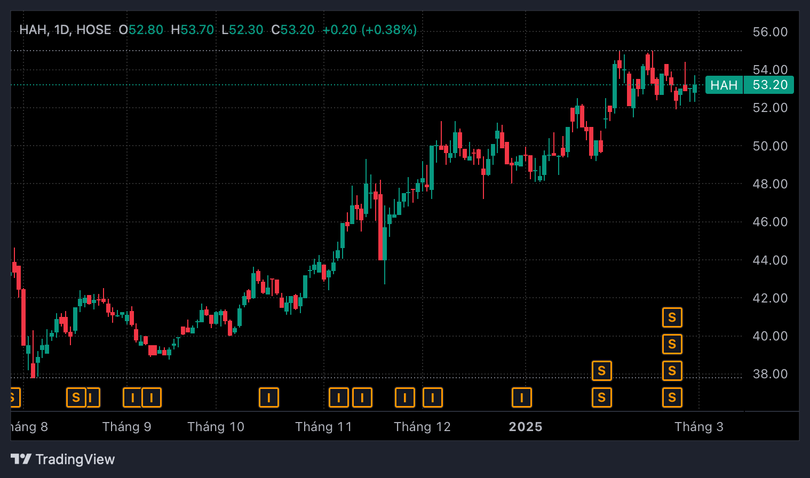810x478 pixels.
Task: Open the bottom S marker in the rightmost stack
Action: point(673,398)
